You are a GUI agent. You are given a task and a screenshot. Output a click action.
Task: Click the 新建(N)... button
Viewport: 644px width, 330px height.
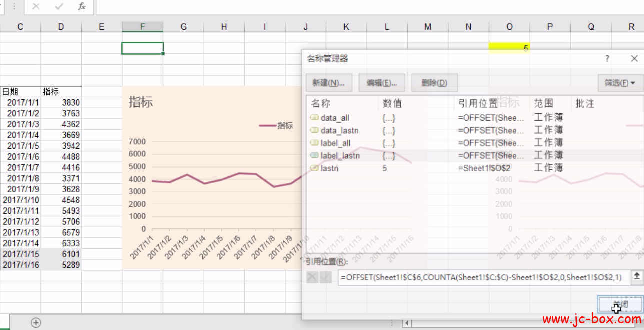coord(328,83)
